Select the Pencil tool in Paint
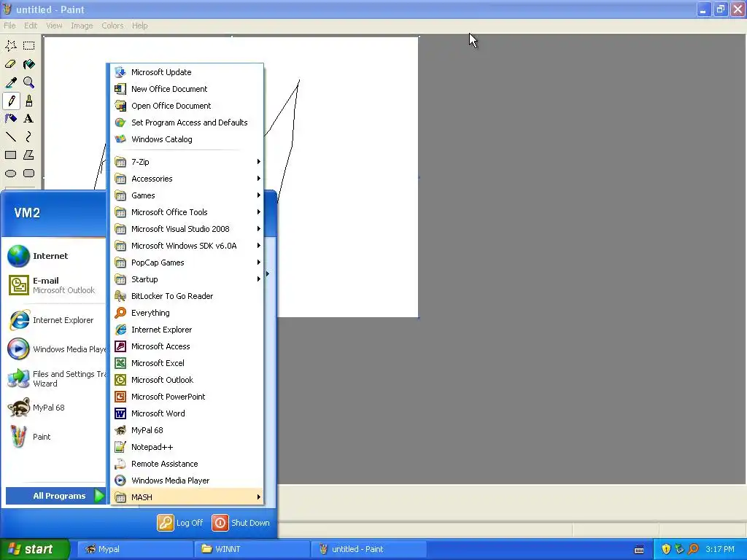Screen dimensions: 747x560 10,101
